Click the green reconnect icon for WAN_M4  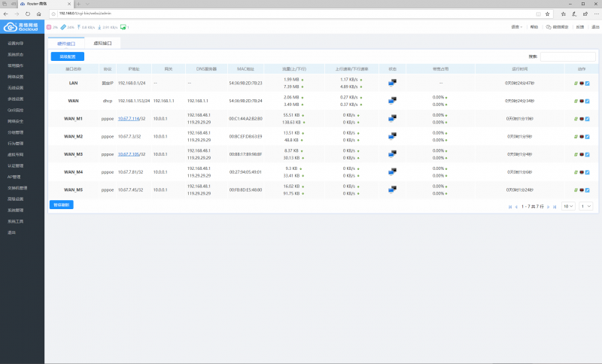576,172
